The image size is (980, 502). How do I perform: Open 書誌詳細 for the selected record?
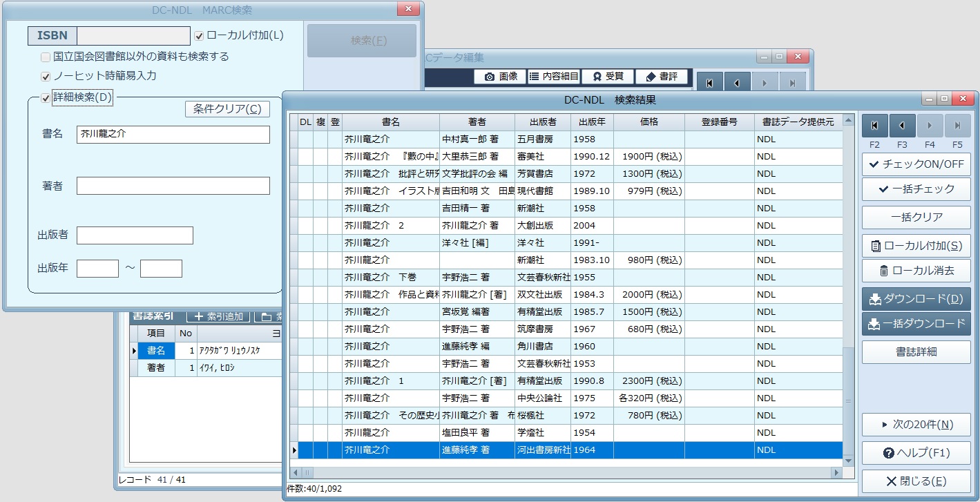[x=916, y=352]
